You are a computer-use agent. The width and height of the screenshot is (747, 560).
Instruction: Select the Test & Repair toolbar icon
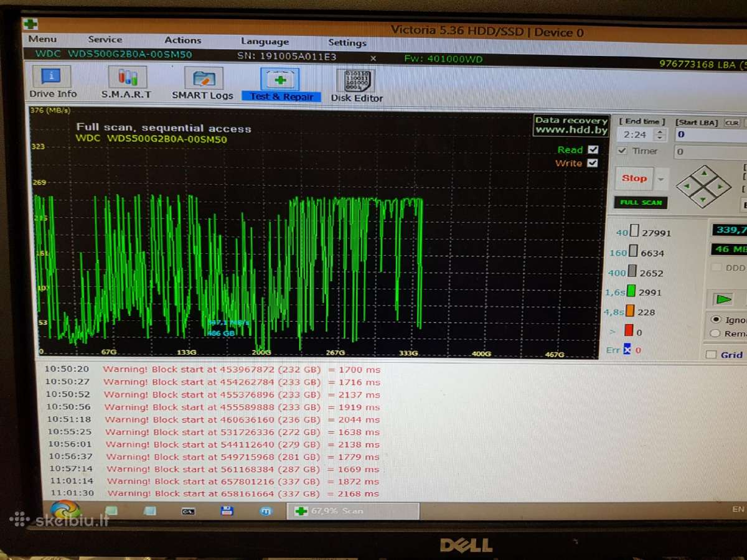pos(280,80)
